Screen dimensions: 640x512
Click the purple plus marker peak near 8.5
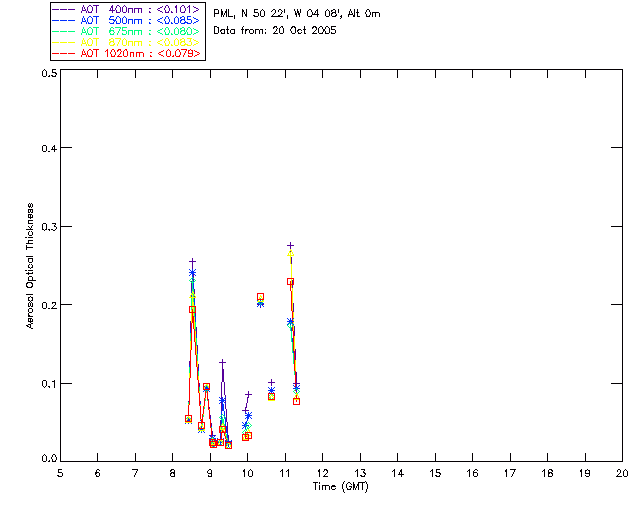[x=192, y=261]
